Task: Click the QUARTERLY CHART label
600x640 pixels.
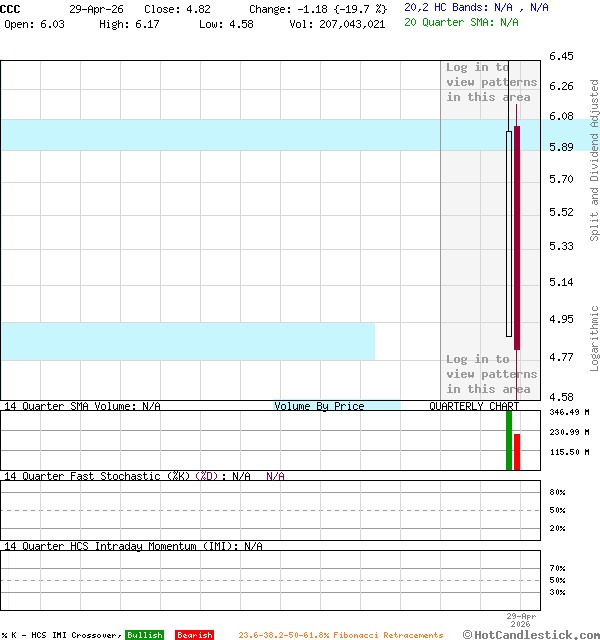Action: pos(474,406)
